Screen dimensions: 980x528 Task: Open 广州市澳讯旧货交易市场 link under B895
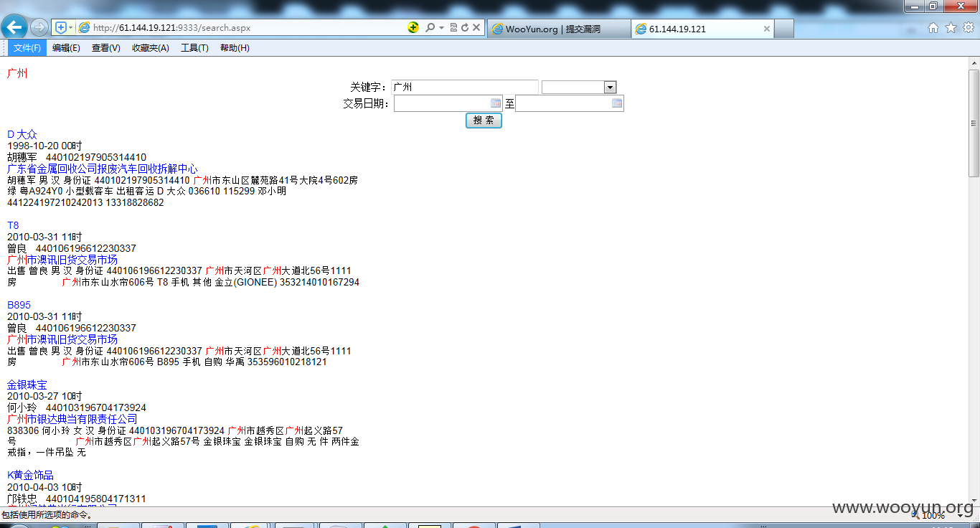coord(62,339)
